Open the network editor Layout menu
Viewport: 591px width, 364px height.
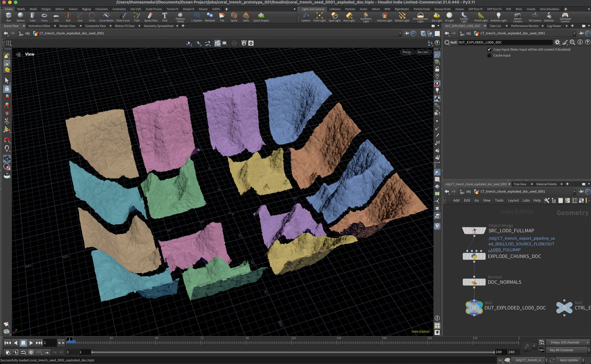(x=513, y=200)
